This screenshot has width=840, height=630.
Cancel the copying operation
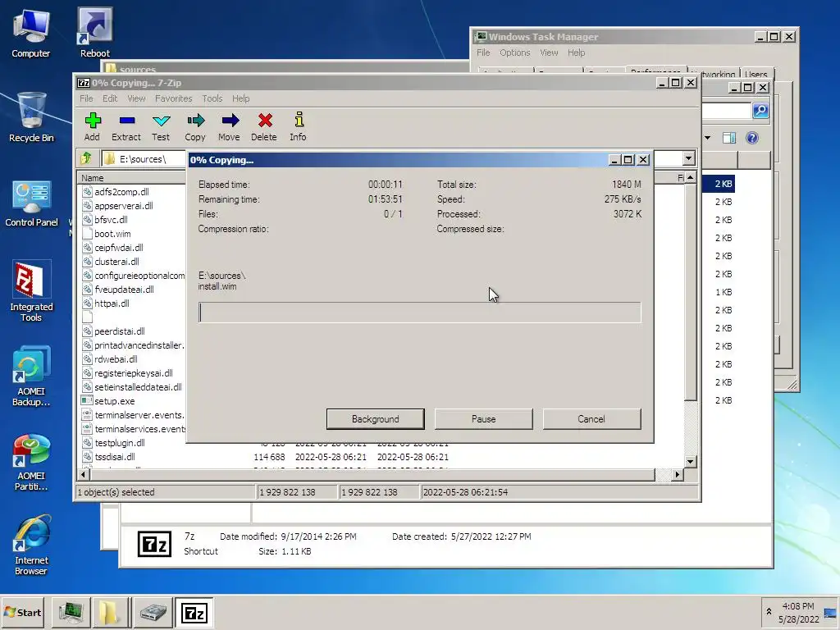(591, 419)
